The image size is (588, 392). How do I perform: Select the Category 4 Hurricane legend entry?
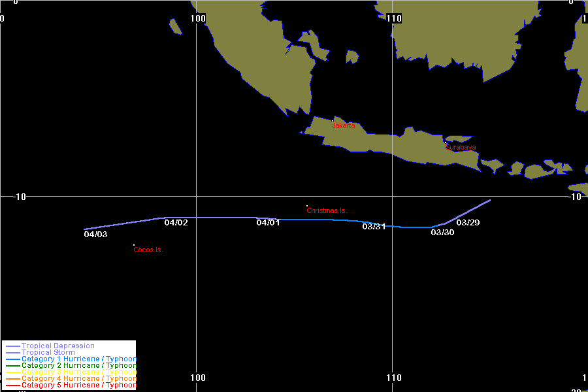tap(78, 378)
